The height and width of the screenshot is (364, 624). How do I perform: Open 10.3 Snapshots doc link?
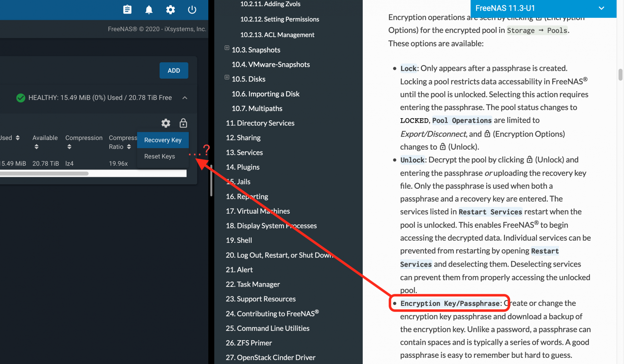click(256, 50)
